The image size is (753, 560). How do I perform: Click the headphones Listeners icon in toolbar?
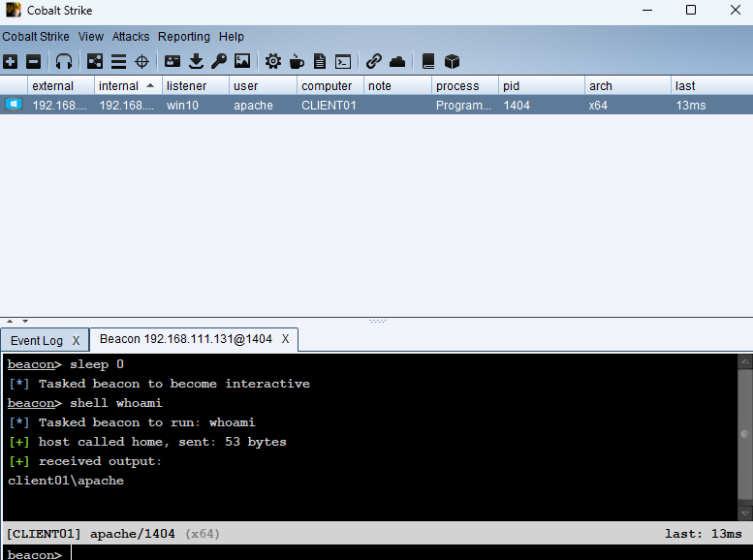click(64, 61)
